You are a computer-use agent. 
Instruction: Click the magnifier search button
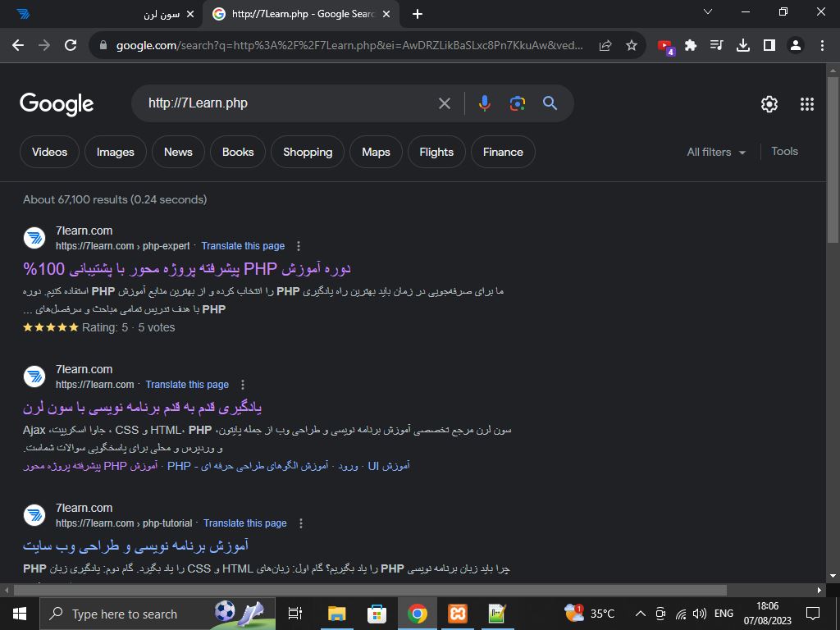[x=550, y=103]
